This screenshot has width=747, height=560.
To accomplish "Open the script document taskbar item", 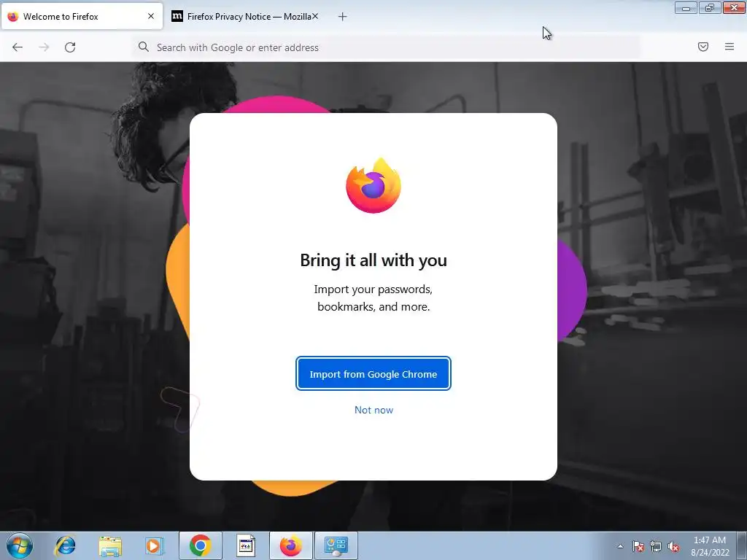I will click(246, 545).
